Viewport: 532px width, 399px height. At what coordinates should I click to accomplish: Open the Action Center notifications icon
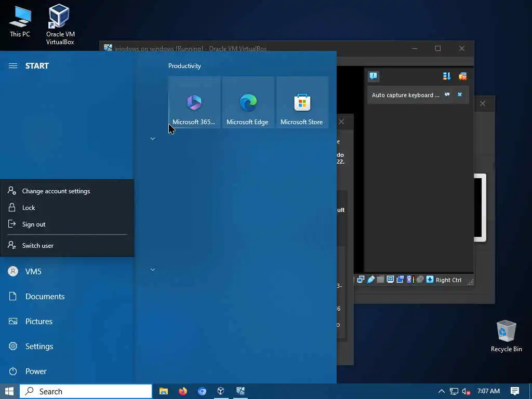pyautogui.click(x=515, y=391)
